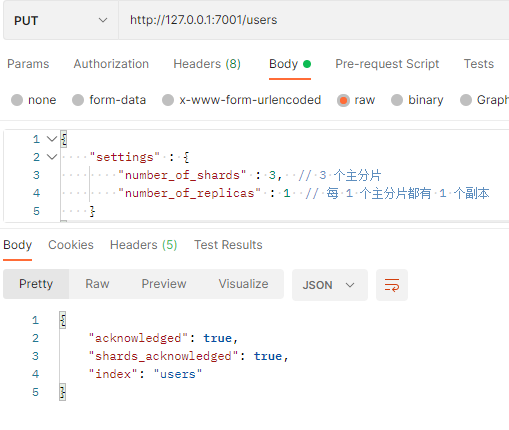Click the request URL input field
The image size is (509, 430).
click(313, 20)
